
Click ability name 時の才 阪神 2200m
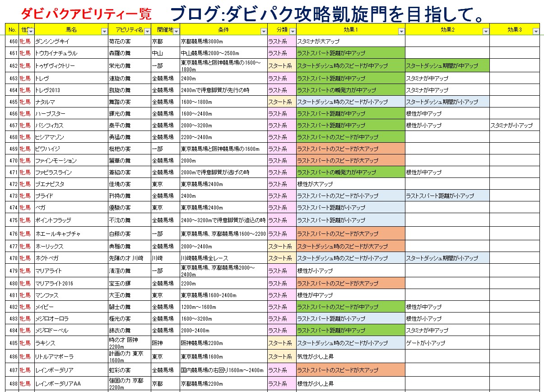[x=124, y=343]
